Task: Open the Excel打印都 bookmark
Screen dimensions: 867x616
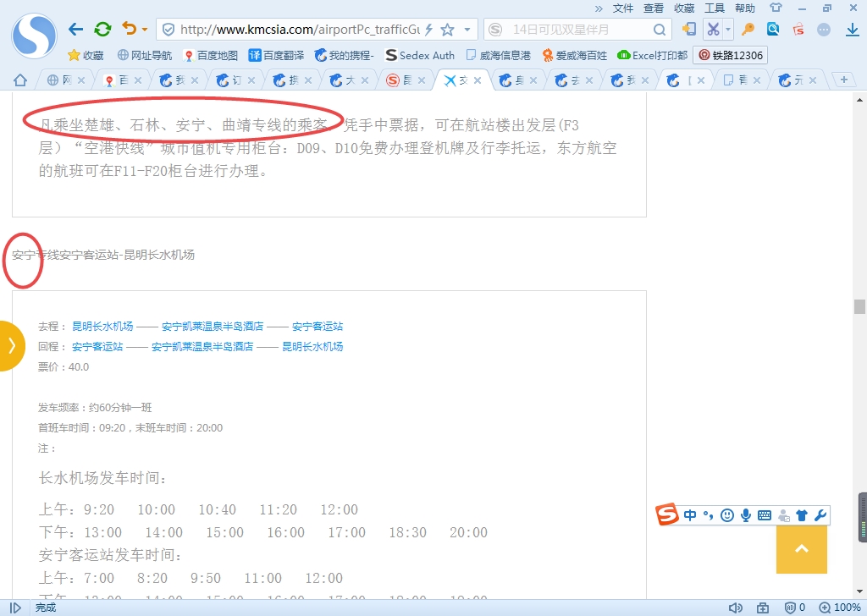Action: 653,55
